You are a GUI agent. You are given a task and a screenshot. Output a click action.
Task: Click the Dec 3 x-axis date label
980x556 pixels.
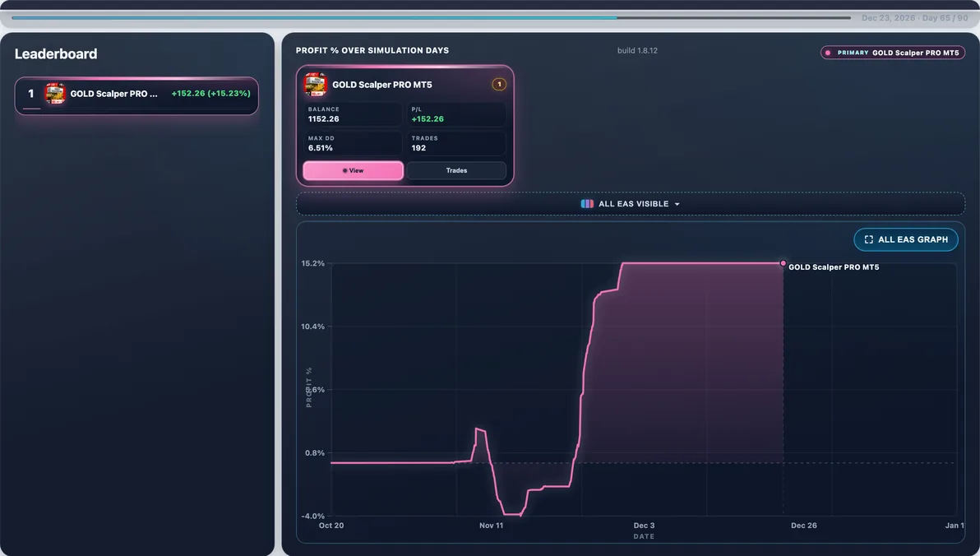(645, 526)
